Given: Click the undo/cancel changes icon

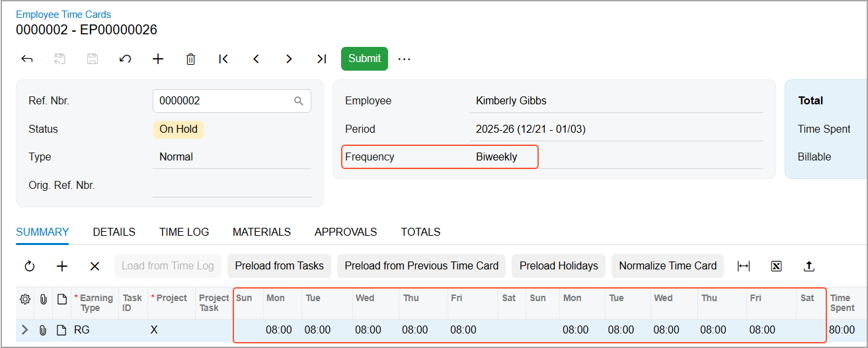Looking at the screenshot, I should click(x=125, y=59).
